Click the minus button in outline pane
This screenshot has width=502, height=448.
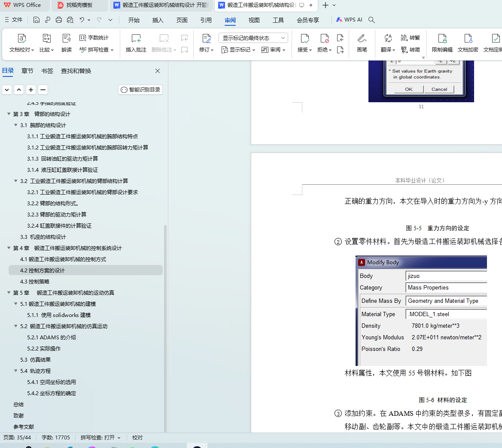pos(43,90)
